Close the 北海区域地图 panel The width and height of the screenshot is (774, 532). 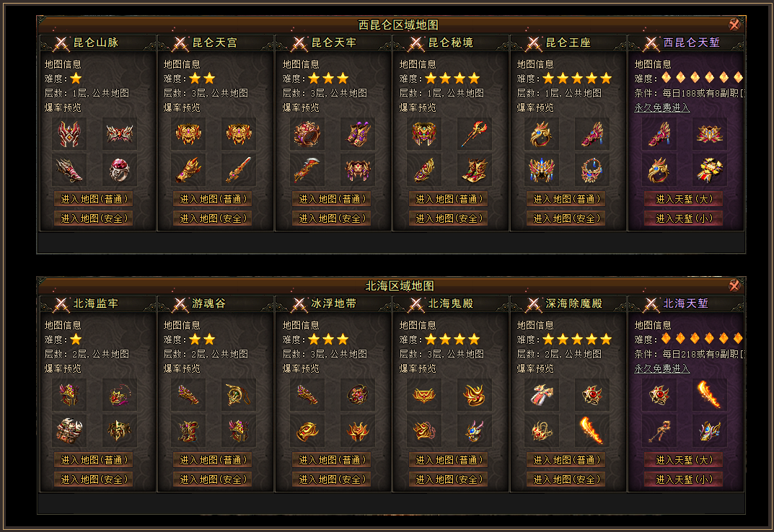(x=734, y=285)
